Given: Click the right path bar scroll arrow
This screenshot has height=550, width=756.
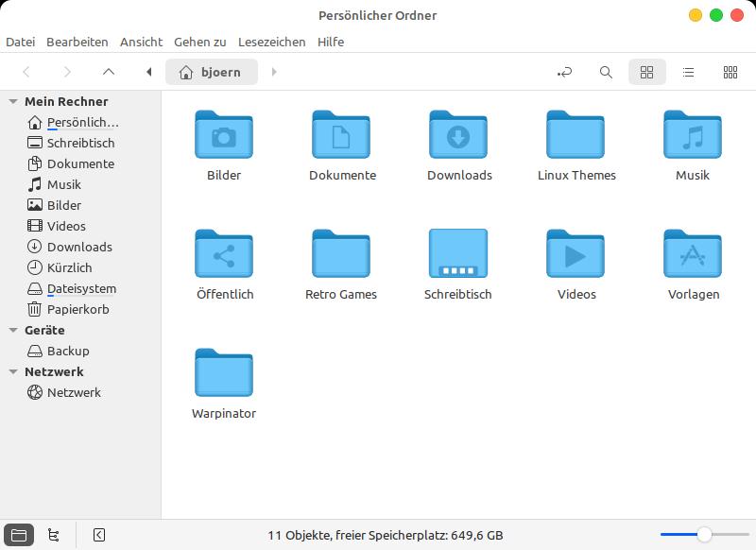Looking at the screenshot, I should 274,73.
